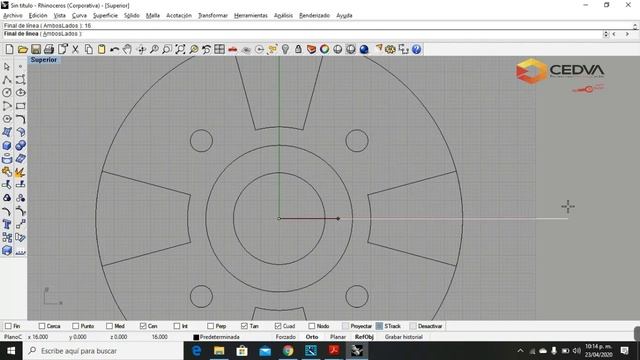This screenshot has width=640, height=360.
Task: Cut selection with the scissors icon
Action: pos(75,49)
